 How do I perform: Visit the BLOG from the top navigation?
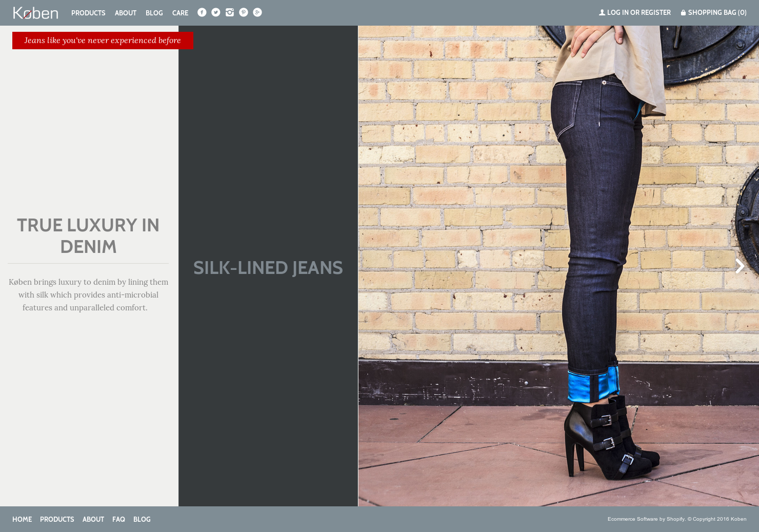pyautogui.click(x=154, y=13)
